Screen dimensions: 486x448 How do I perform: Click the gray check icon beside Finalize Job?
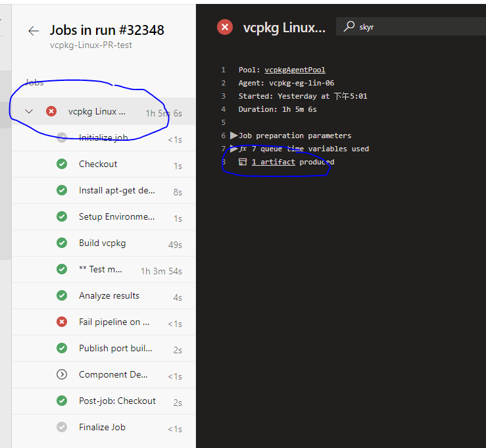coord(62,427)
